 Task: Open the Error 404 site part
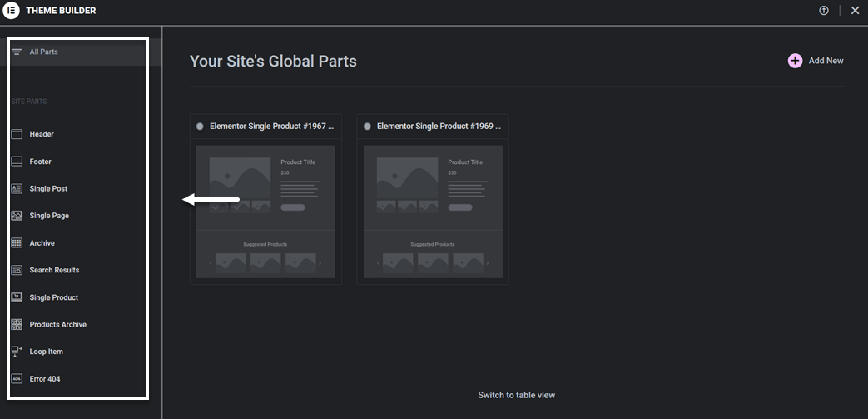tap(45, 379)
